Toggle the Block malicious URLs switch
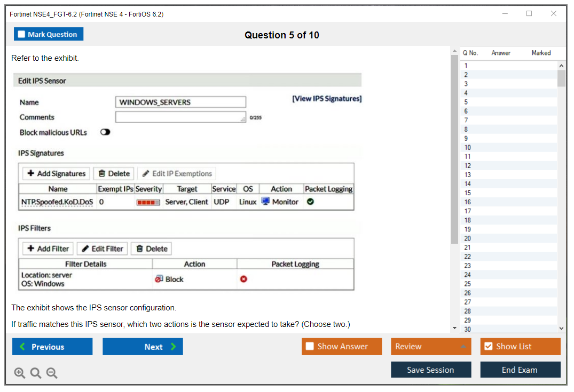The height and width of the screenshot is (392, 574). pos(105,132)
